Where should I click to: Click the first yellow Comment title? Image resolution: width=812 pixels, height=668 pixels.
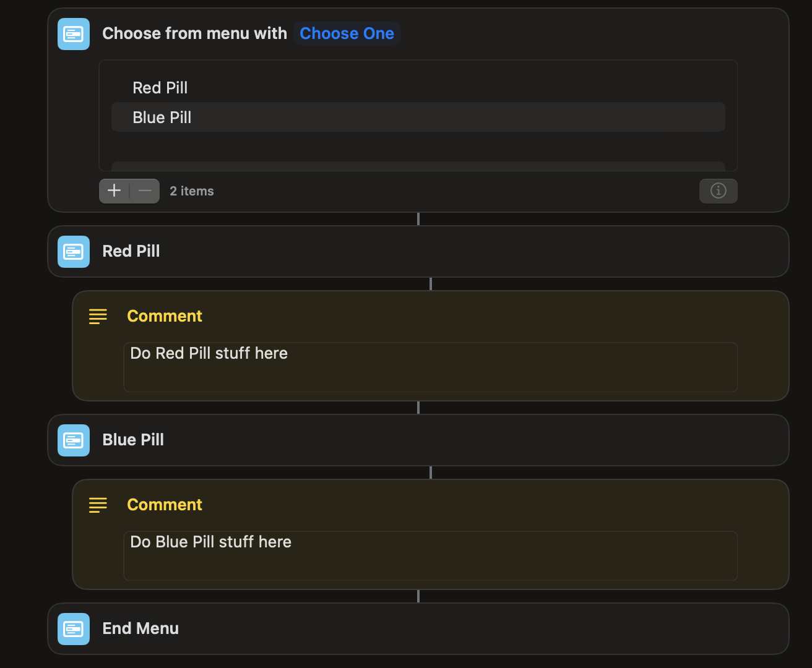[x=165, y=317]
